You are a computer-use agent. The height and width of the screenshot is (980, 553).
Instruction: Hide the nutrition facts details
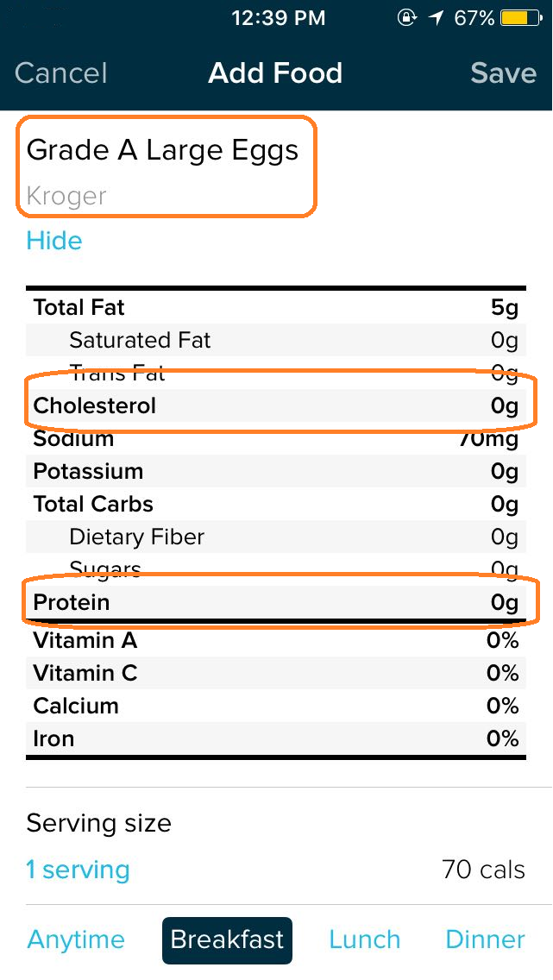tap(54, 241)
